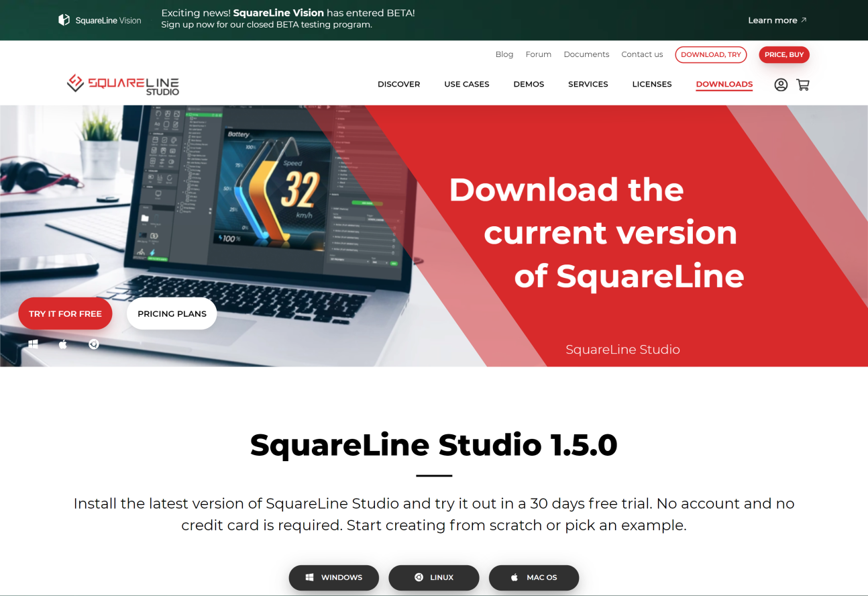
Task: Click the Apple icon under hero buttons
Action: click(x=63, y=344)
